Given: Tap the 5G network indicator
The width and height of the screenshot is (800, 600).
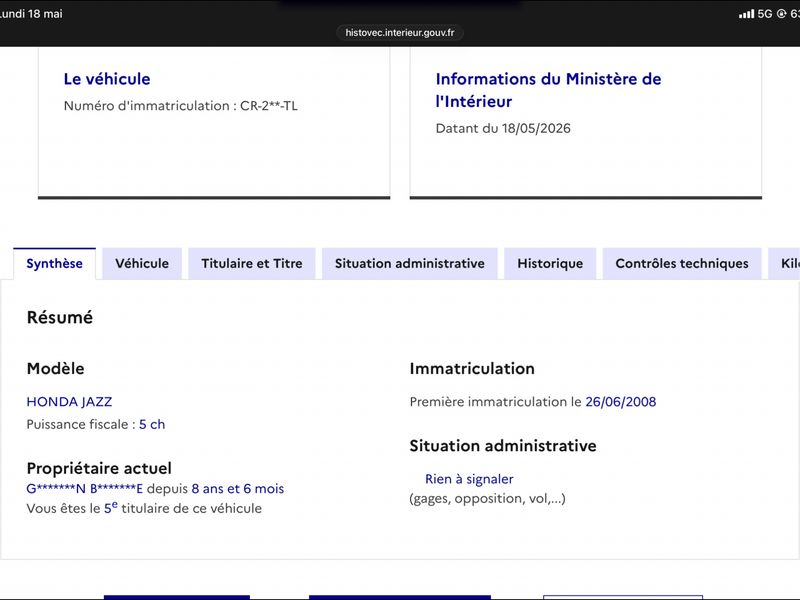Looking at the screenshot, I should point(765,14).
